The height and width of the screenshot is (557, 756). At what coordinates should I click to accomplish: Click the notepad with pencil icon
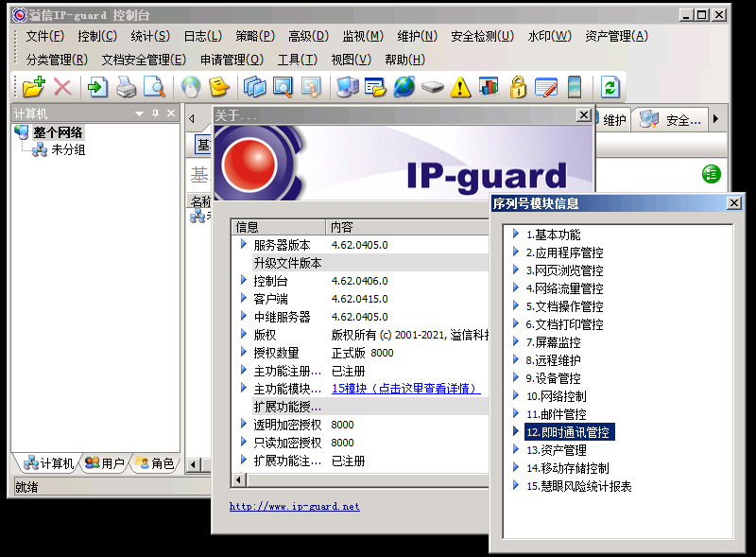546,88
